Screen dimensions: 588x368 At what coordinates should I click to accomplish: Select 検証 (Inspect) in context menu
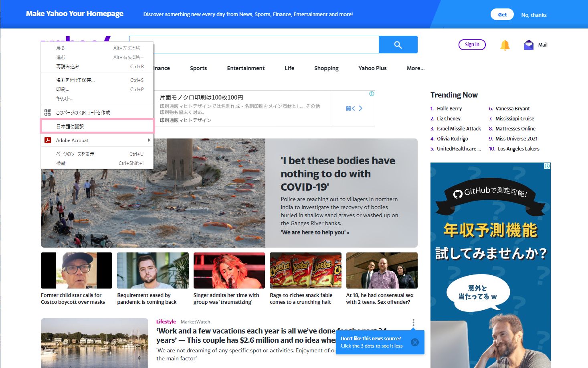click(97, 163)
